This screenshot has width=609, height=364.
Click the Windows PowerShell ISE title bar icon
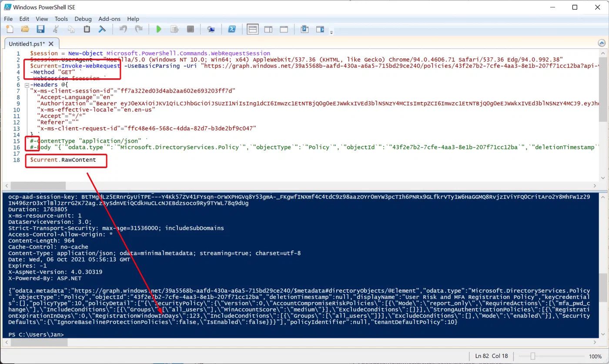[7, 7]
